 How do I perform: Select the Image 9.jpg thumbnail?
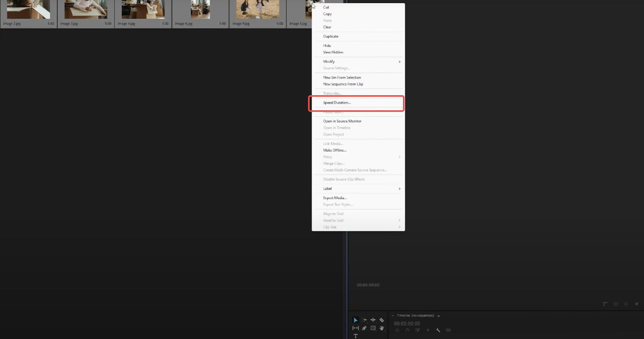pyautogui.click(x=258, y=9)
